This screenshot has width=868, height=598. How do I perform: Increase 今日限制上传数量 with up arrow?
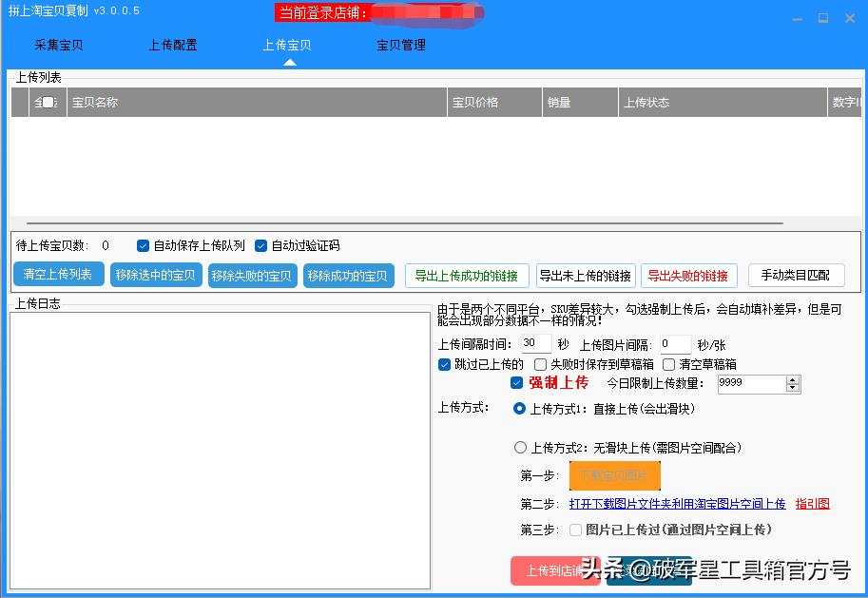[x=793, y=379]
